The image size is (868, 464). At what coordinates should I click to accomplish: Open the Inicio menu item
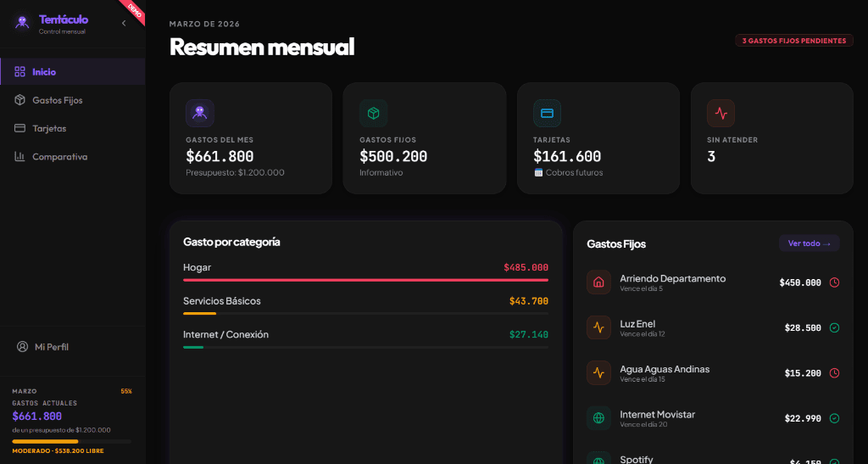pyautogui.click(x=73, y=72)
